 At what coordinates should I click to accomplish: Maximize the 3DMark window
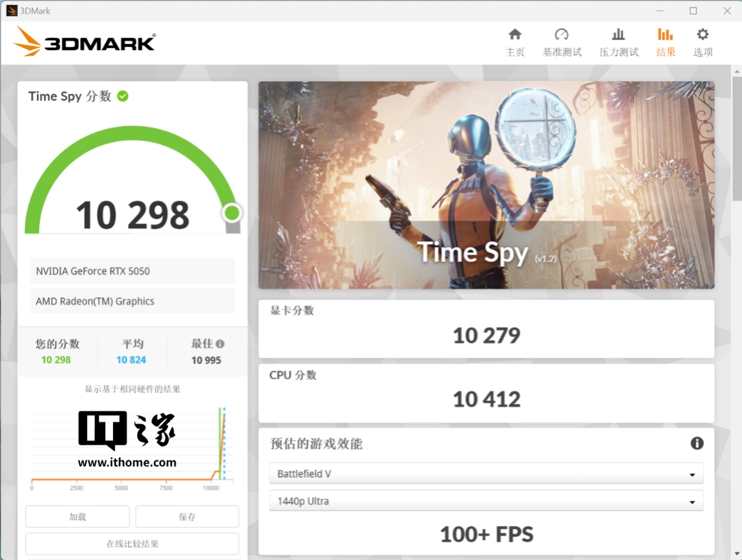(x=693, y=11)
